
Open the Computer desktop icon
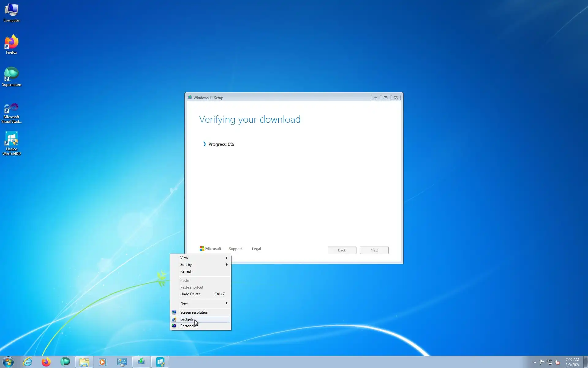click(11, 13)
